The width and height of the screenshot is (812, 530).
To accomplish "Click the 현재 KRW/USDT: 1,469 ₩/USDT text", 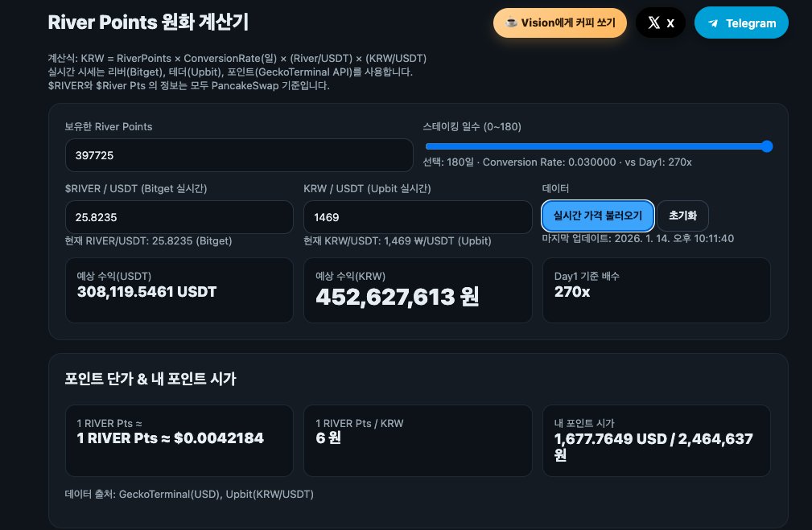I will pos(398,241).
